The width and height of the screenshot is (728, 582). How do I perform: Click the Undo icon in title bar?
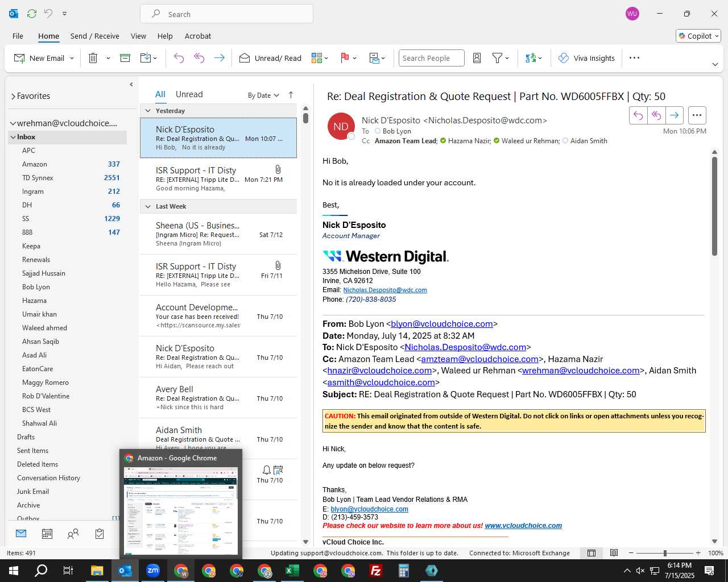(48, 13)
